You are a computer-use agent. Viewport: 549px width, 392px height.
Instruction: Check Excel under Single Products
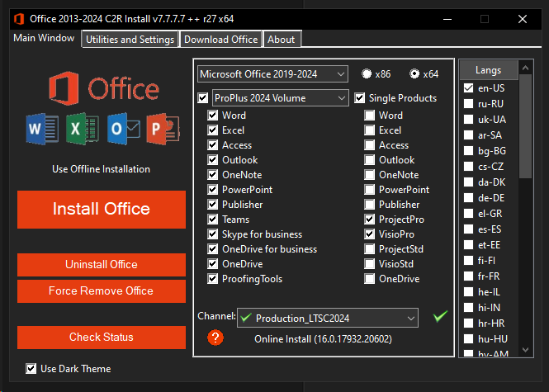[x=369, y=130]
